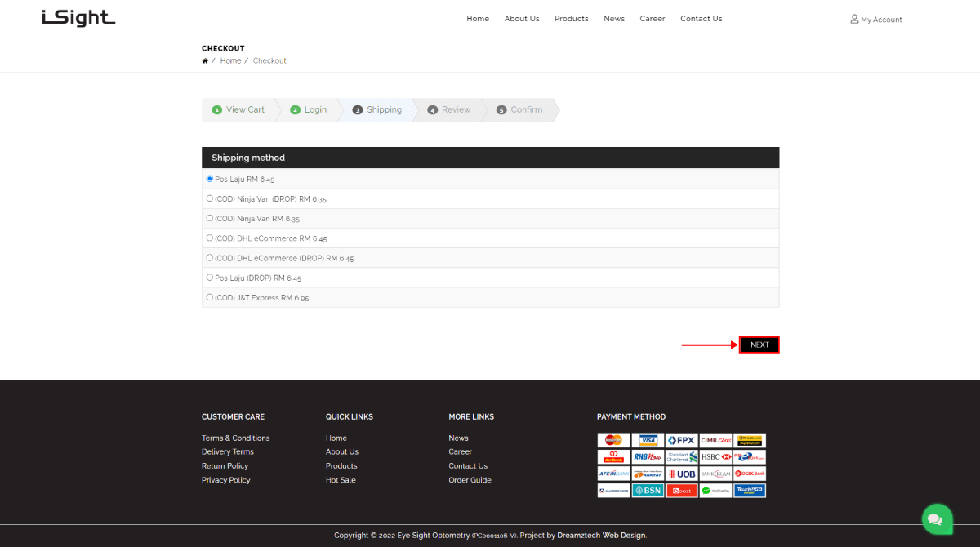Image resolution: width=980 pixels, height=547 pixels.
Task: Click the RHB Now payment logo
Action: click(x=648, y=457)
